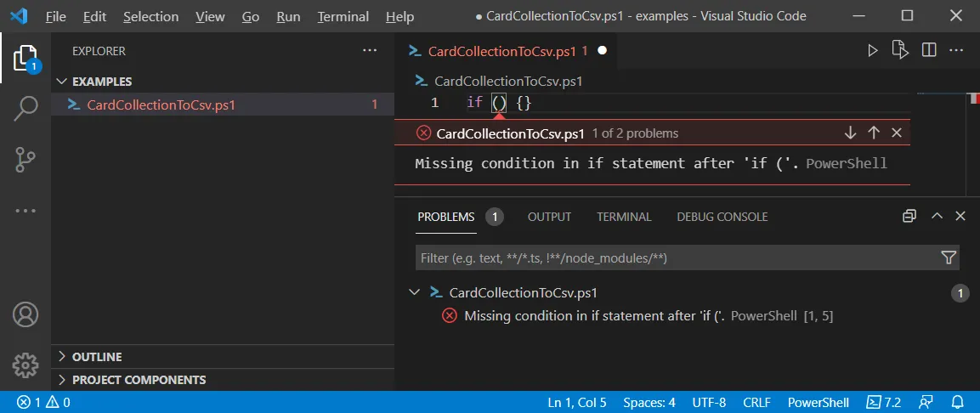980x413 pixels.
Task: Open the Manage gear settings icon
Action: [25, 365]
